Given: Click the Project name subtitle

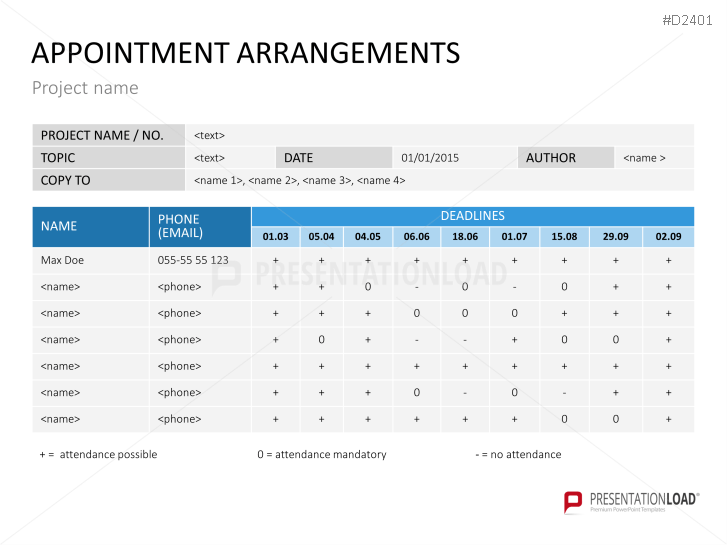Looking at the screenshot, I should click(x=85, y=88).
